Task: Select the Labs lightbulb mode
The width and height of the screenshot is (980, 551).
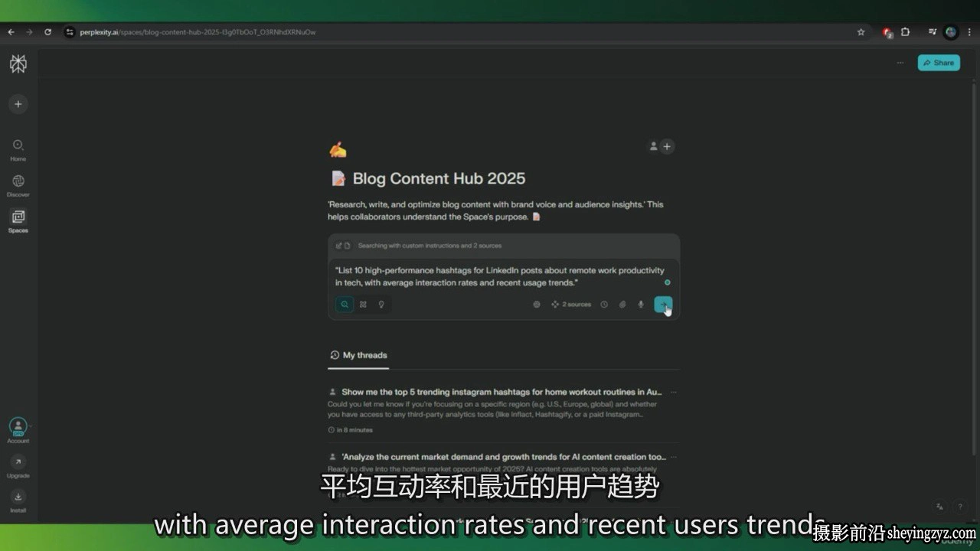Action: pyautogui.click(x=381, y=304)
